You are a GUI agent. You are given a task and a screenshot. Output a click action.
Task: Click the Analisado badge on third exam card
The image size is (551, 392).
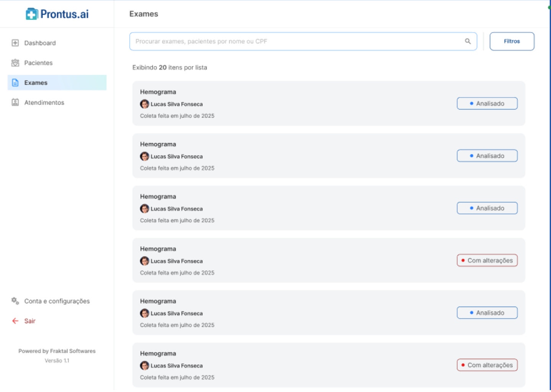coord(487,208)
